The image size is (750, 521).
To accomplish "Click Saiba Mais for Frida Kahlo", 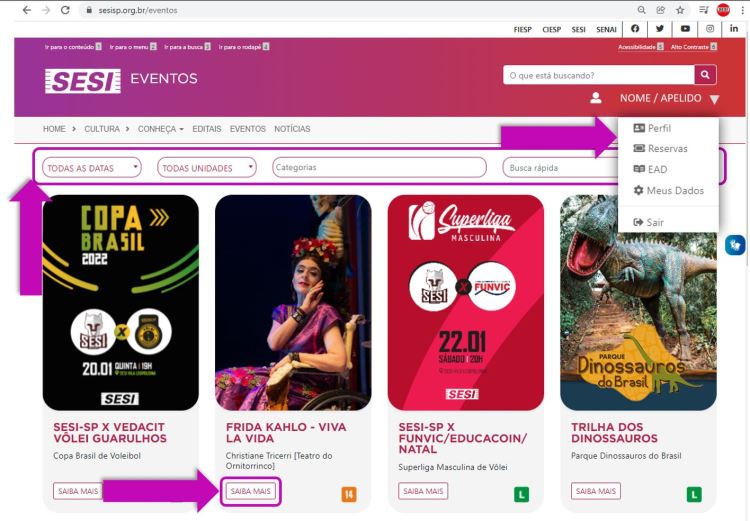I will pos(251,491).
